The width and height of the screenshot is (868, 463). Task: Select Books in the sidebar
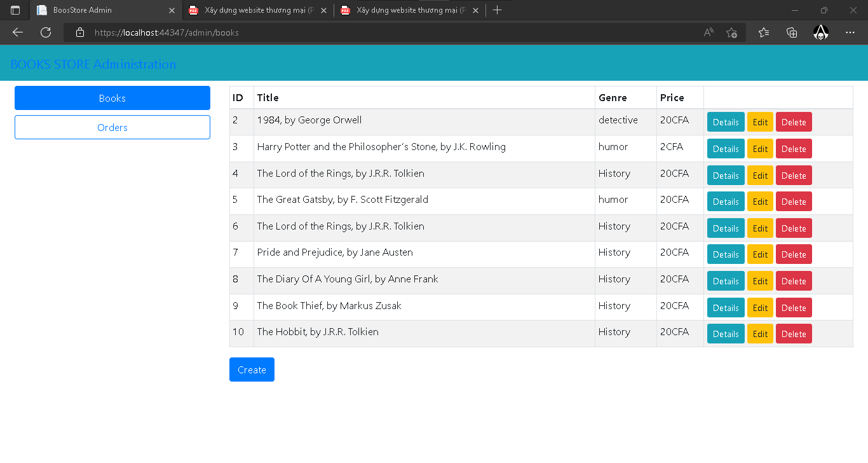pyautogui.click(x=112, y=98)
